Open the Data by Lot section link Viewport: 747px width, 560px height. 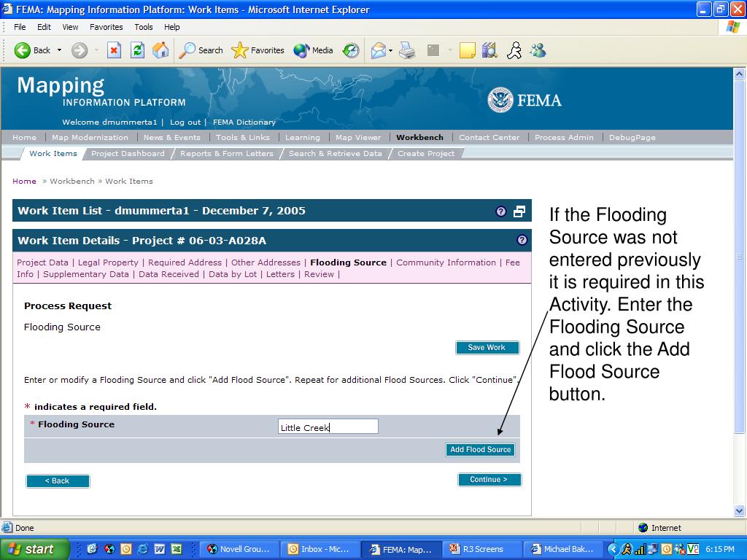pos(233,274)
